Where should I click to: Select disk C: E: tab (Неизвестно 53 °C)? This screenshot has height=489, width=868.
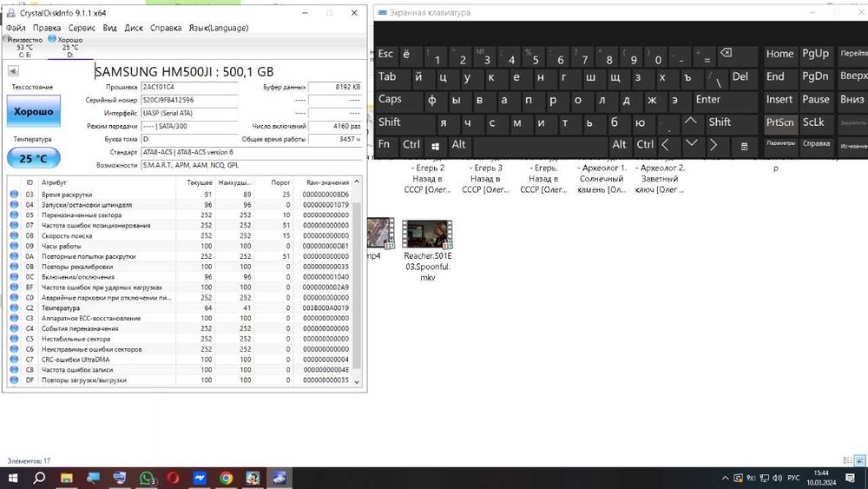coord(24,47)
